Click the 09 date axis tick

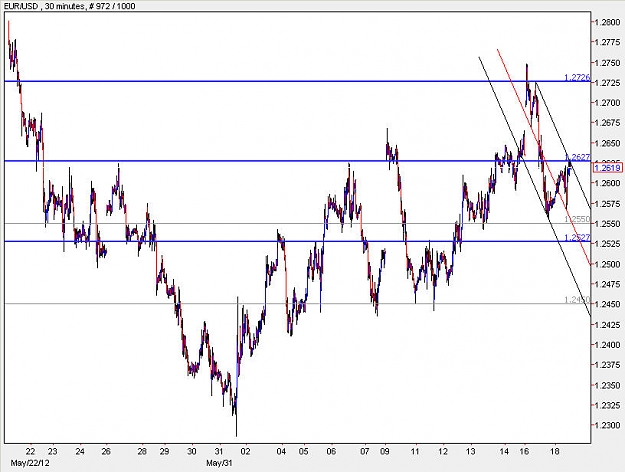point(385,452)
